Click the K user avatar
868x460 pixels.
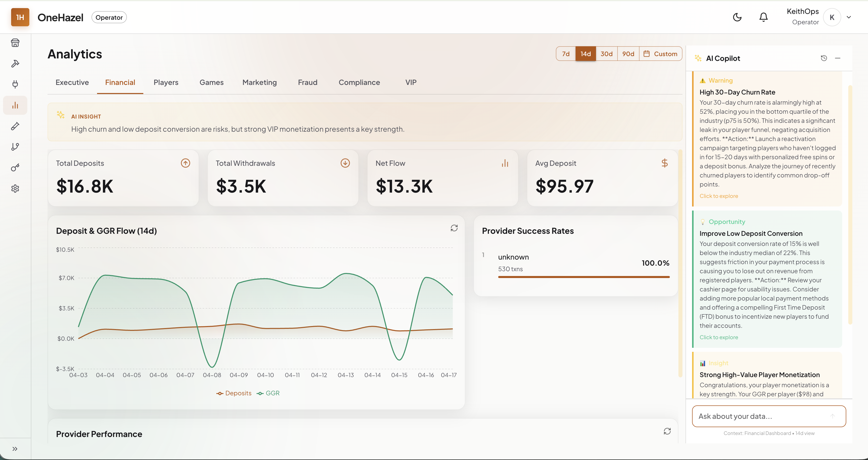pyautogui.click(x=832, y=17)
